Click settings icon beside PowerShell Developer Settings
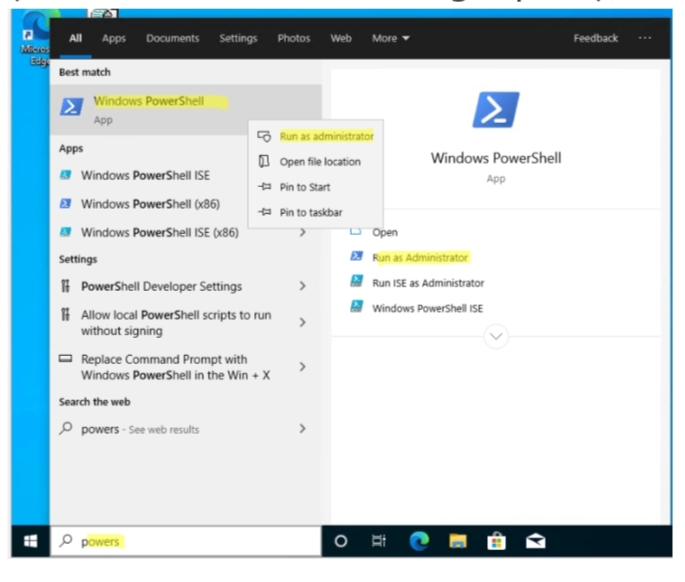The width and height of the screenshot is (685, 582). 65,286
